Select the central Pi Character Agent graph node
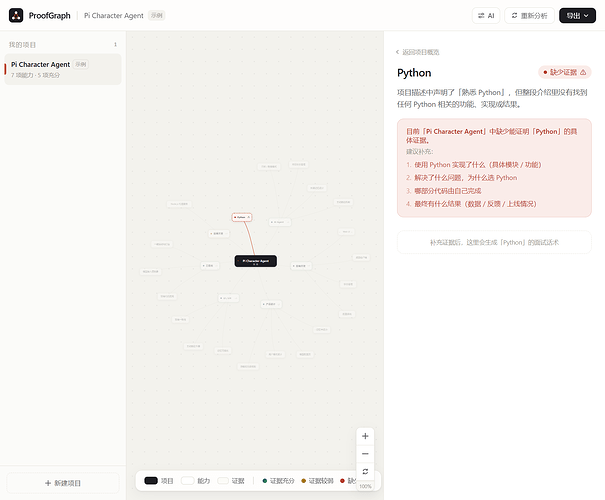The height and width of the screenshot is (500, 605). pyautogui.click(x=255, y=261)
